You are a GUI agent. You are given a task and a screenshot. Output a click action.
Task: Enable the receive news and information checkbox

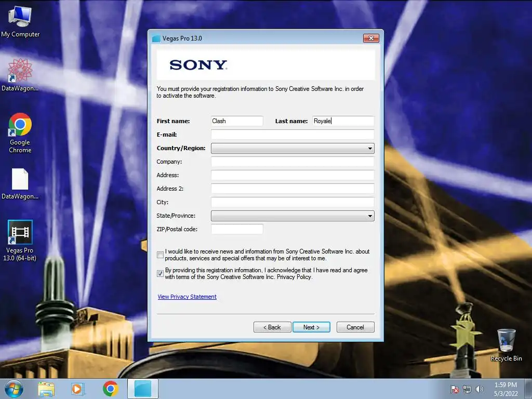click(160, 255)
